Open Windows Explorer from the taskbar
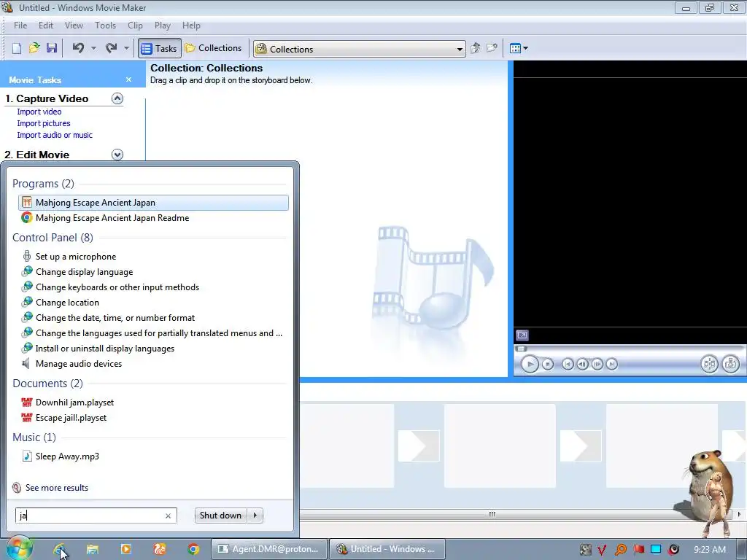The image size is (747, 560). (x=93, y=549)
